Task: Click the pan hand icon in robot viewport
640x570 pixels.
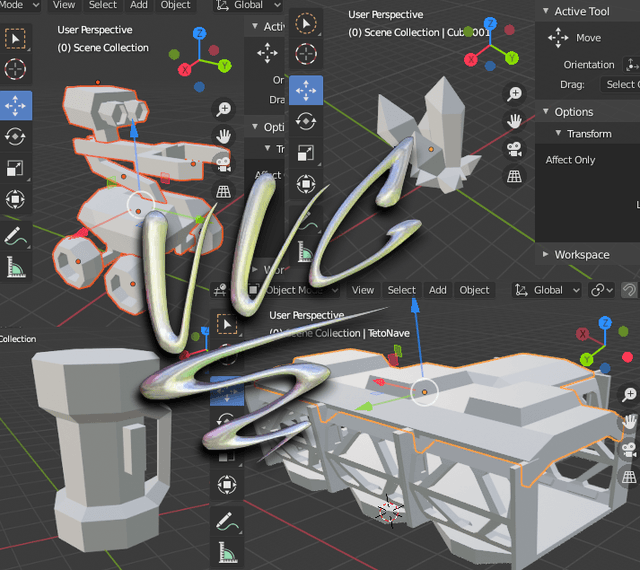Action: point(223,136)
